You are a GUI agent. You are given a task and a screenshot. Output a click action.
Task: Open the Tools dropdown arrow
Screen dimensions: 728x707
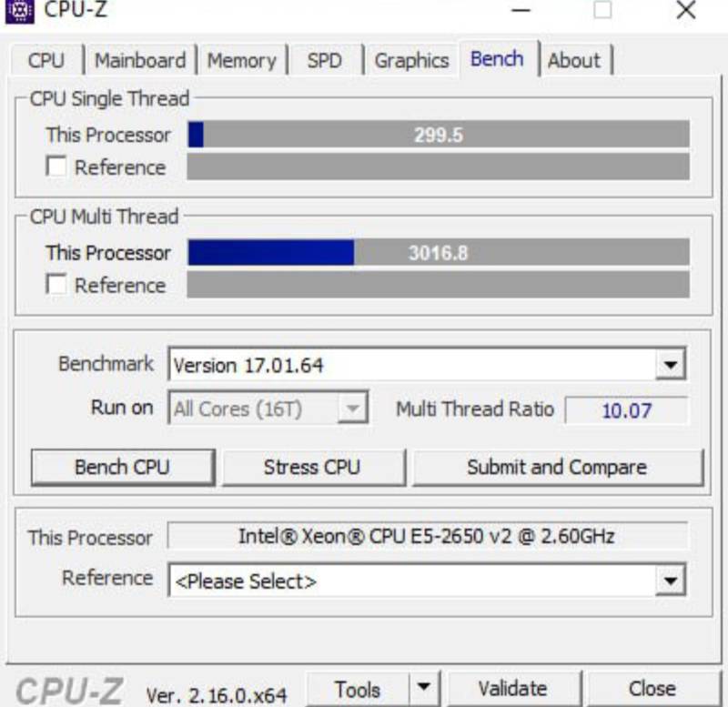[424, 686]
